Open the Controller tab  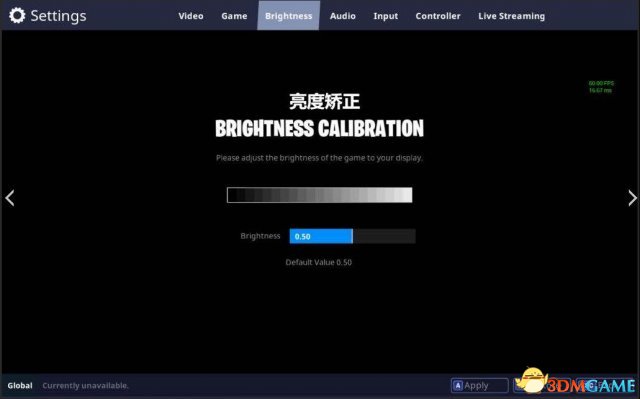438,16
